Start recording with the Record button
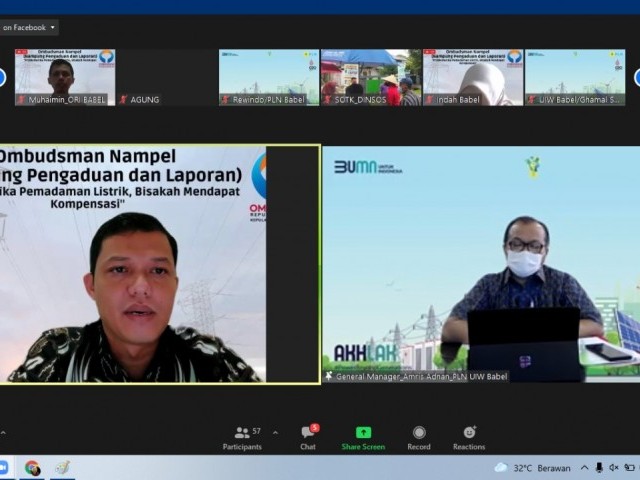Image resolution: width=640 pixels, height=480 pixels. point(419,437)
